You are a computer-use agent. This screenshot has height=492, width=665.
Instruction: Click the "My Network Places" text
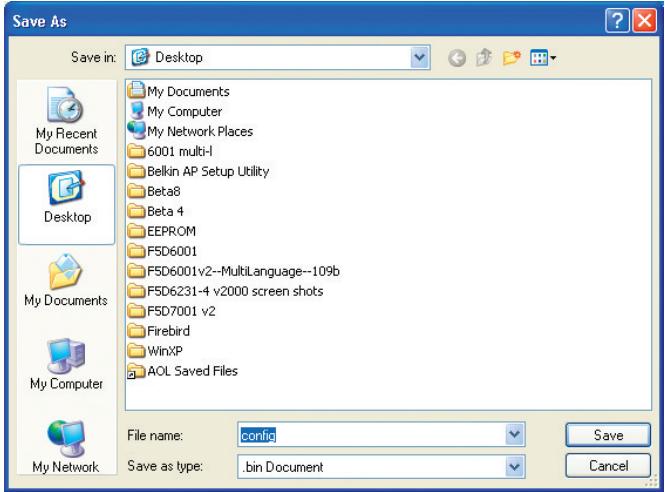pos(200,131)
